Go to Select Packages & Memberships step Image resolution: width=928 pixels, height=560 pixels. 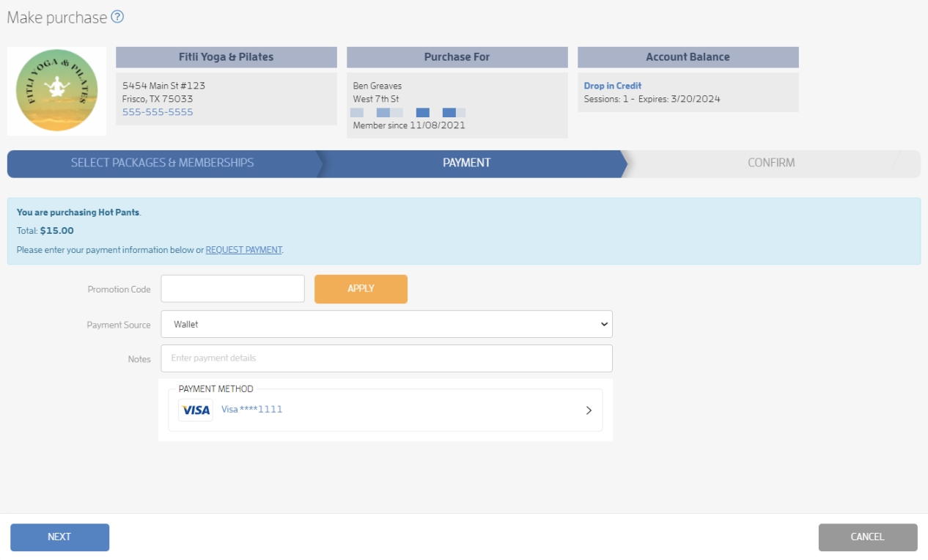point(162,163)
